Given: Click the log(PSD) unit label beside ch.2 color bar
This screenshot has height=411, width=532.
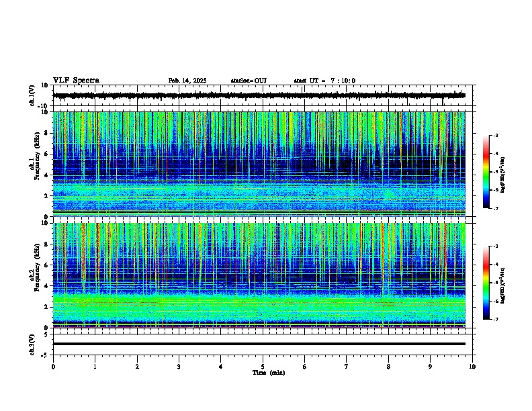Looking at the screenshot, I should point(503,285).
